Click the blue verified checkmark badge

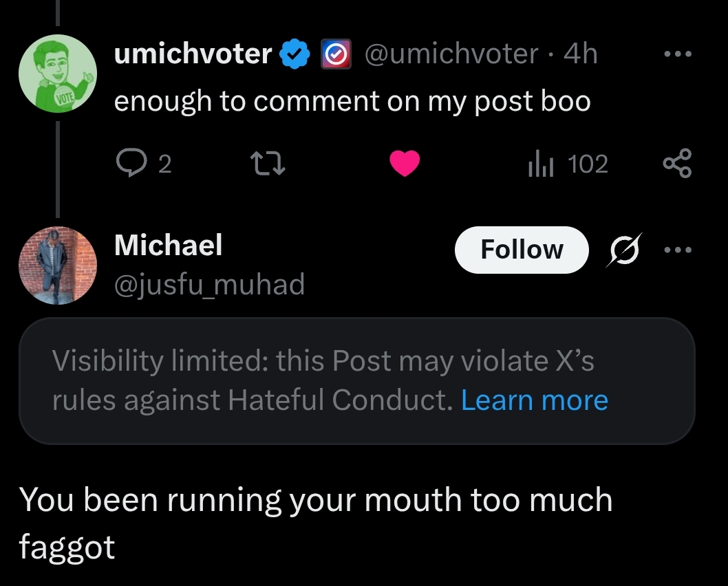295,54
